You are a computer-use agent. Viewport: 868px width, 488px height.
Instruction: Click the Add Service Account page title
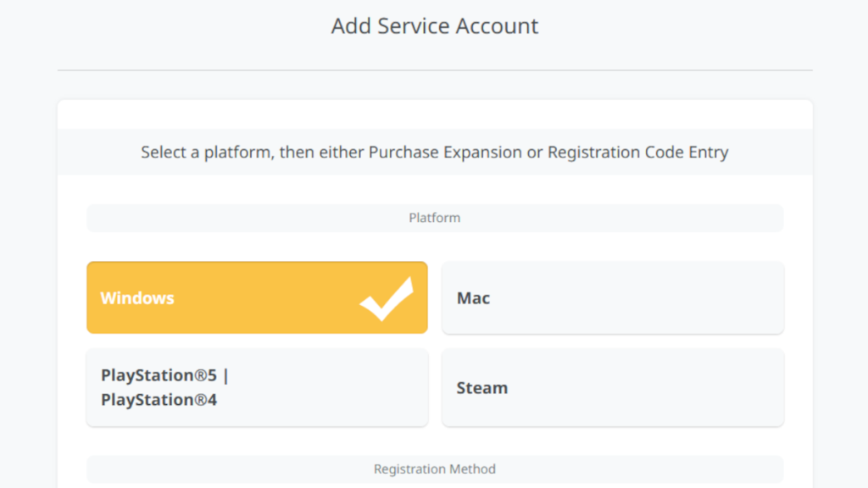click(434, 26)
